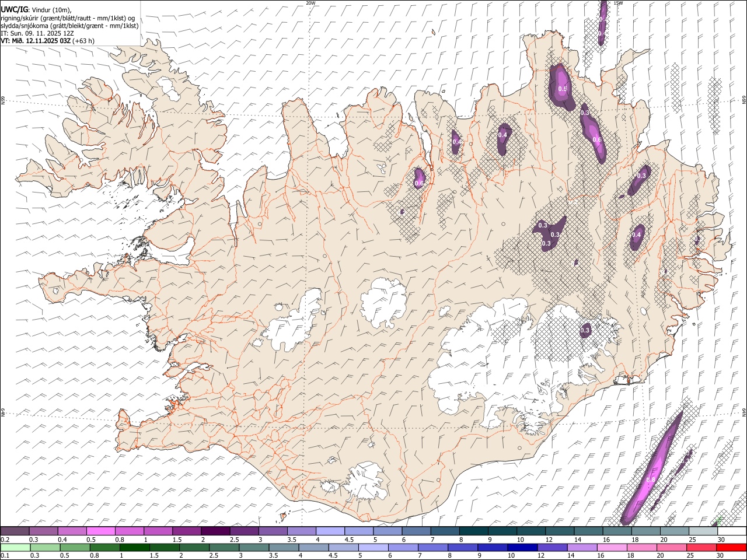The image size is (747, 560).
Task: Pick lower scale bright red 30 swatch
Action: 730,548
